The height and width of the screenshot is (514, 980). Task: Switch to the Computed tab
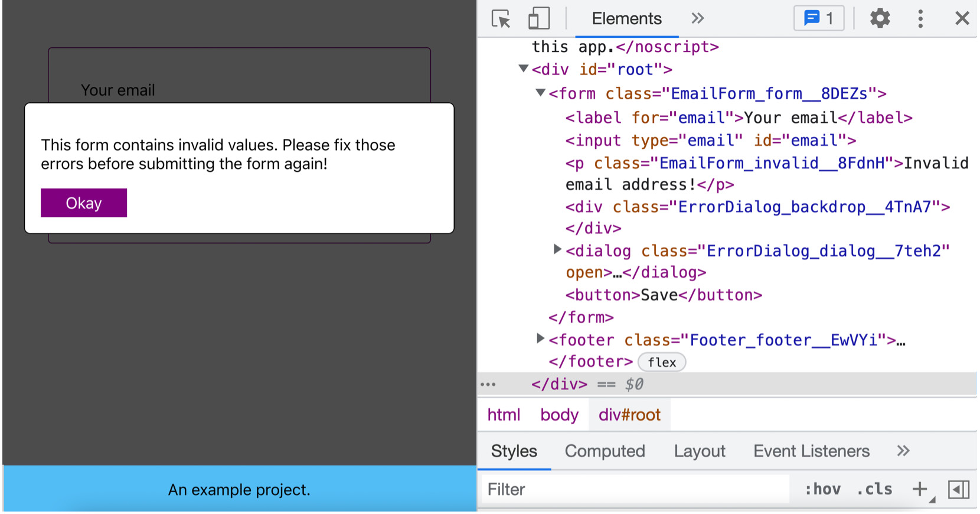tap(605, 451)
